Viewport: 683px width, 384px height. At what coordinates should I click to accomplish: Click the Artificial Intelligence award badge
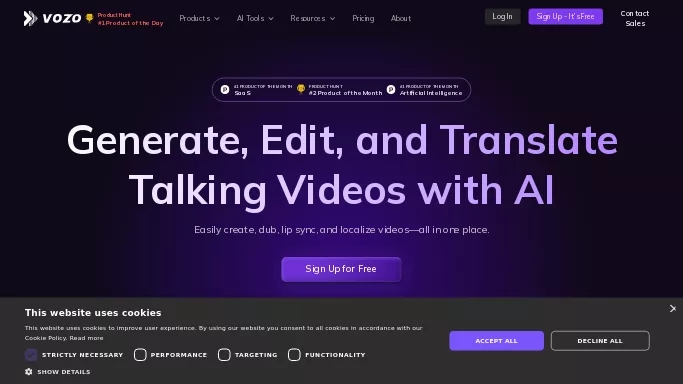click(x=425, y=90)
